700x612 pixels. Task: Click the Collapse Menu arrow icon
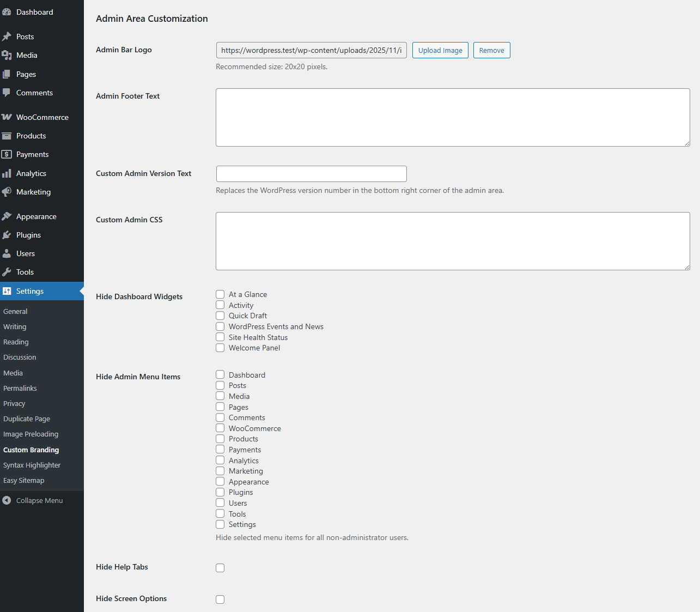click(7, 500)
